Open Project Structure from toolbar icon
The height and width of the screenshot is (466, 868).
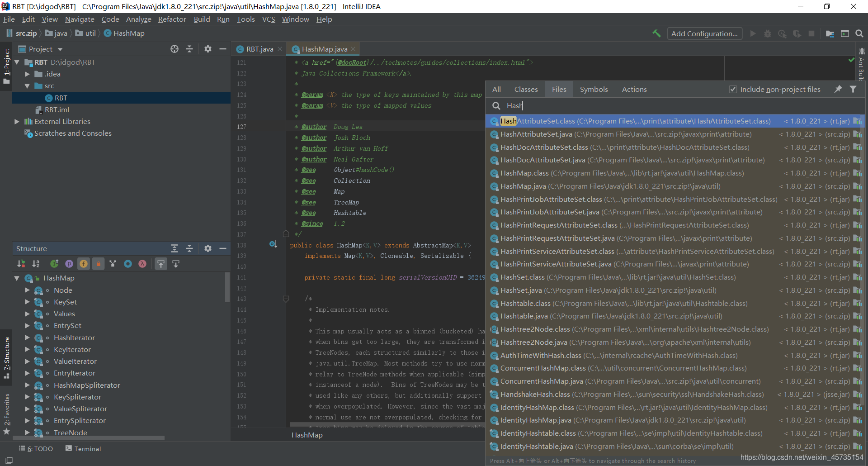coord(830,33)
